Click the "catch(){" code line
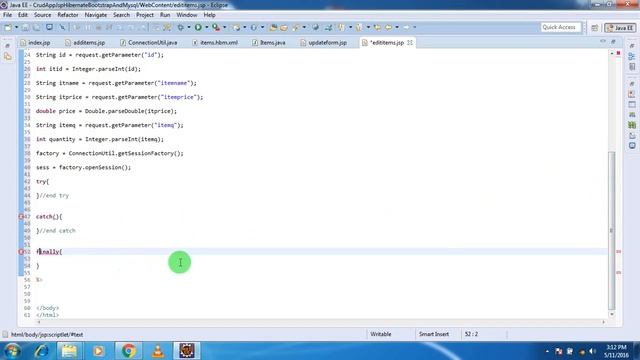 (x=49, y=217)
